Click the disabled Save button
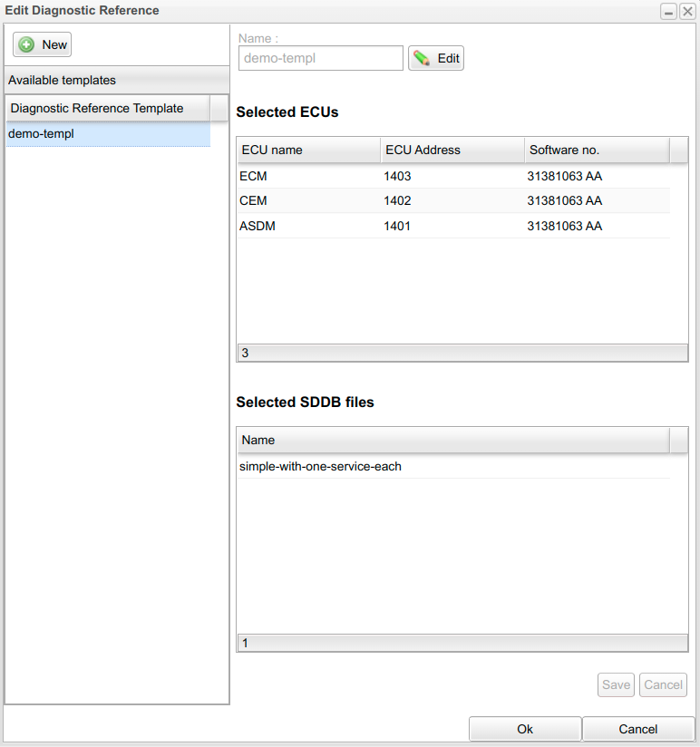The image size is (700, 747). tap(616, 684)
